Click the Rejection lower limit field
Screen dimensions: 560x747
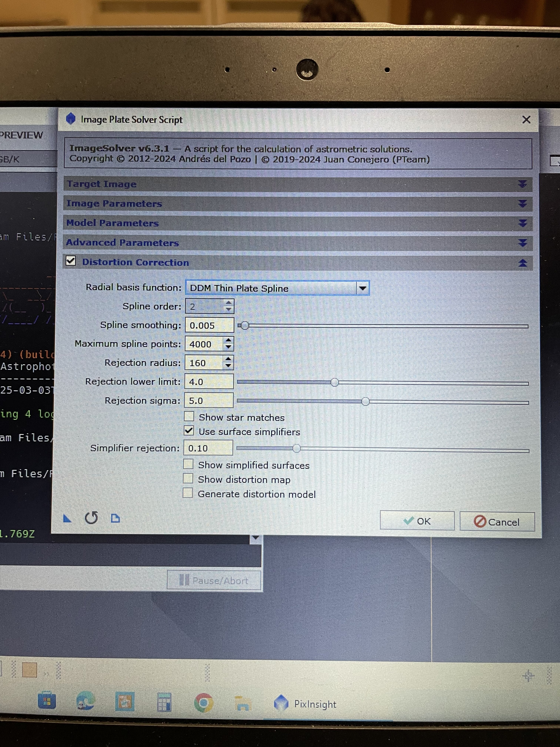[209, 382]
